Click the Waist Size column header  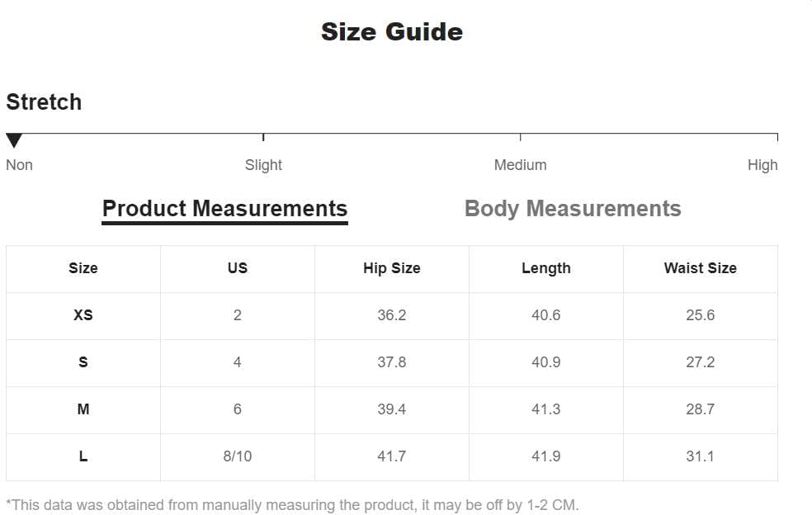point(700,268)
